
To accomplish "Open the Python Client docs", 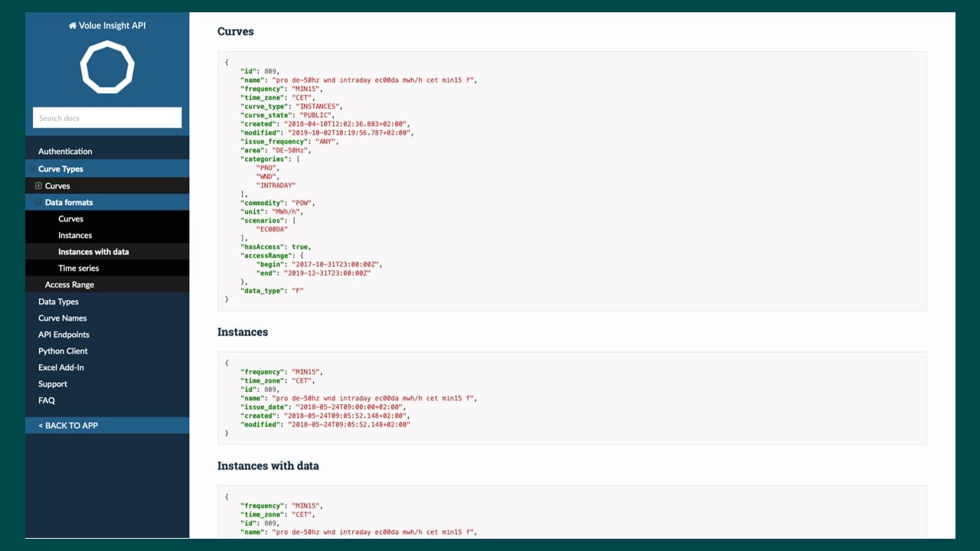I will coord(63,351).
